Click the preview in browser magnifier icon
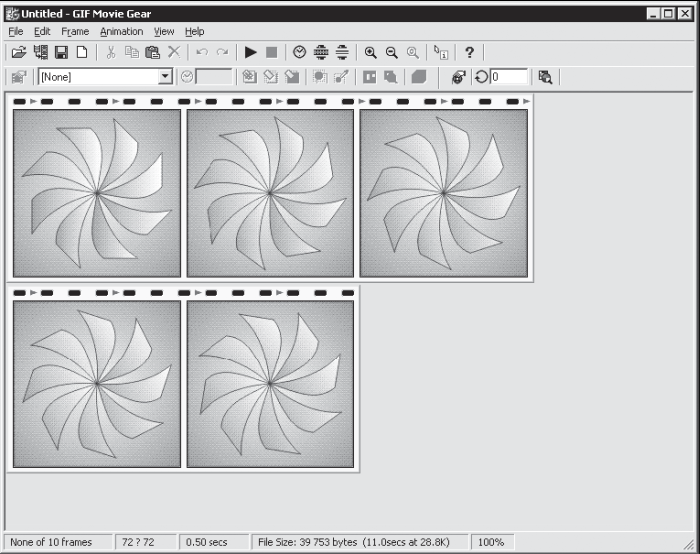 (x=545, y=77)
